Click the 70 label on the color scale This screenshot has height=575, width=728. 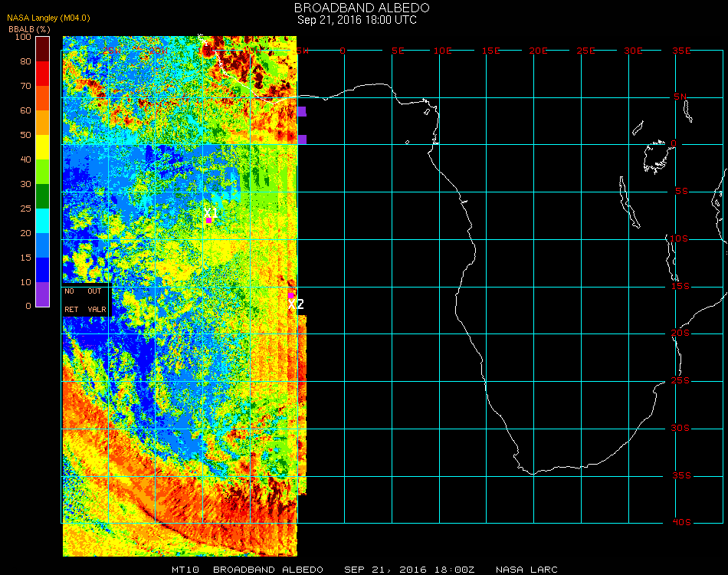pos(25,86)
